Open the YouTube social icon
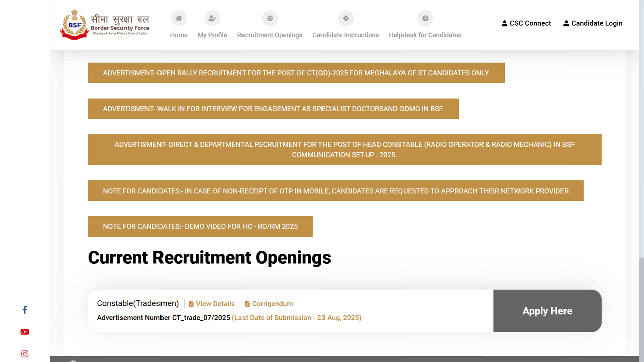644x362 pixels. pos(25,332)
